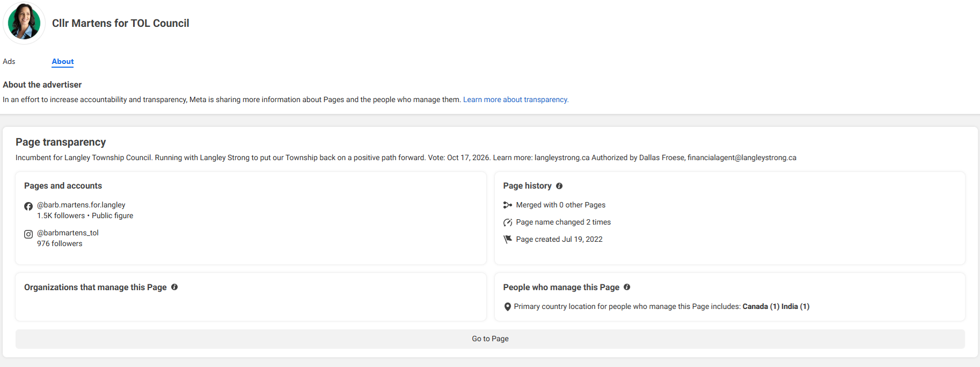Image resolution: width=980 pixels, height=367 pixels.
Task: Click 'Merged with 0 other Pages' text
Action: coord(561,205)
